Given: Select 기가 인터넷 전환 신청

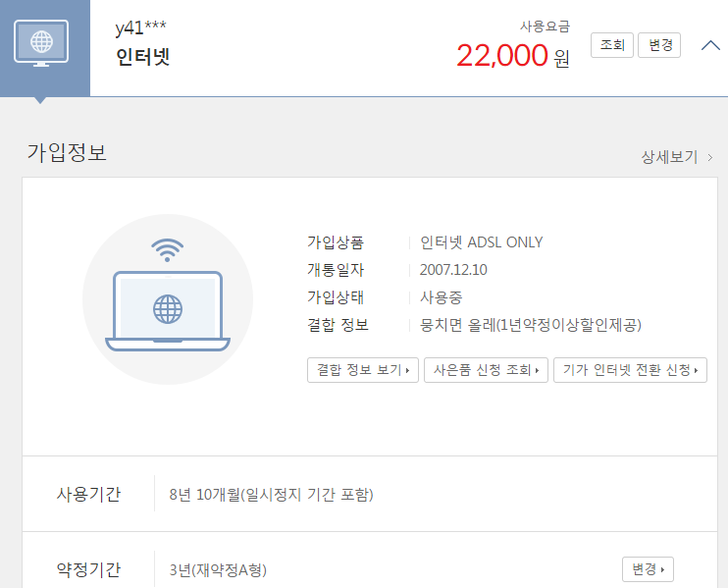Looking at the screenshot, I should 630,370.
